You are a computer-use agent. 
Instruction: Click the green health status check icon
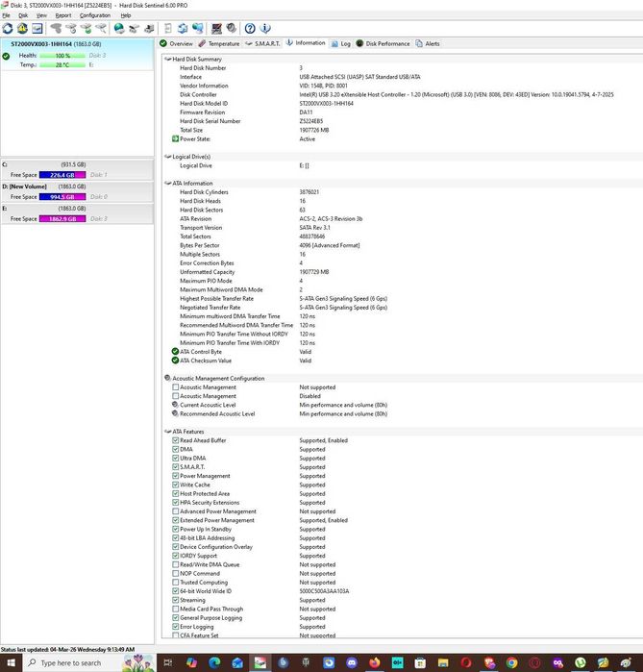click(6, 56)
